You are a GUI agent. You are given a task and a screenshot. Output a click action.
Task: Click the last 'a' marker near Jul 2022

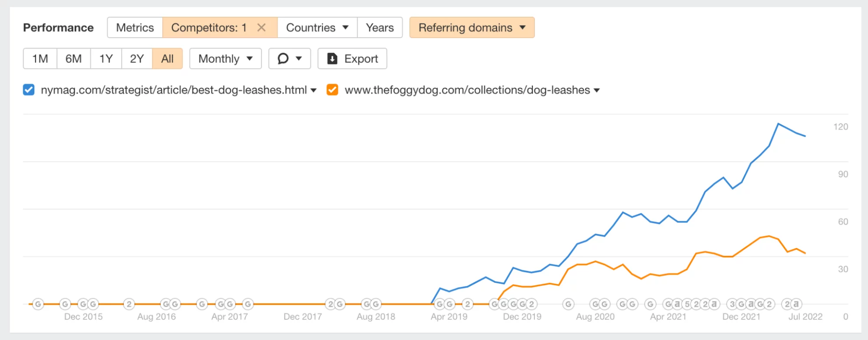[x=796, y=304]
